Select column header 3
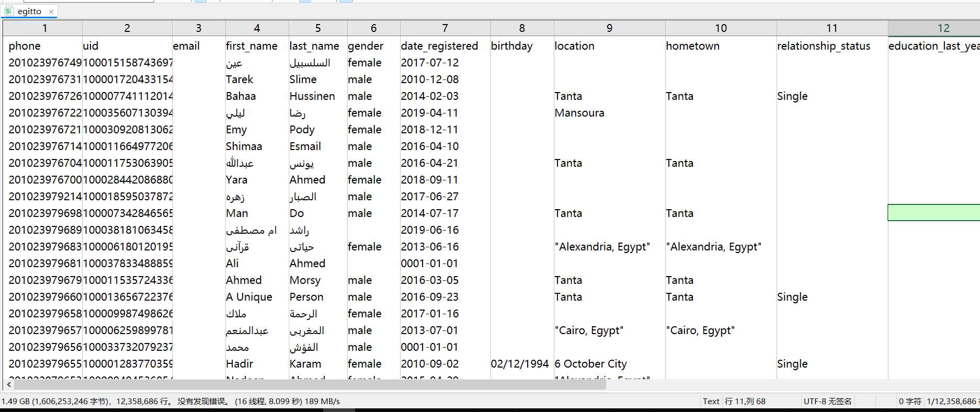The width and height of the screenshot is (980, 412). click(199, 28)
